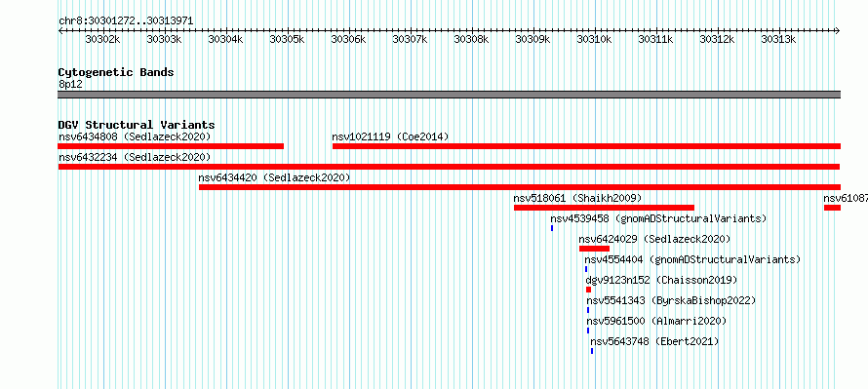
Task: Click the 30306k ruler tick label
Action: pos(348,39)
